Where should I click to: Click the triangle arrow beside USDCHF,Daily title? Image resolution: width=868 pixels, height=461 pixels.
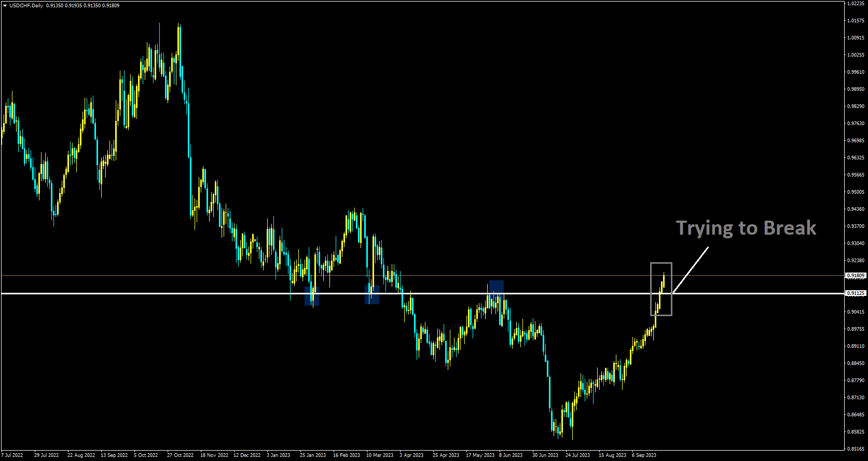(5, 6)
